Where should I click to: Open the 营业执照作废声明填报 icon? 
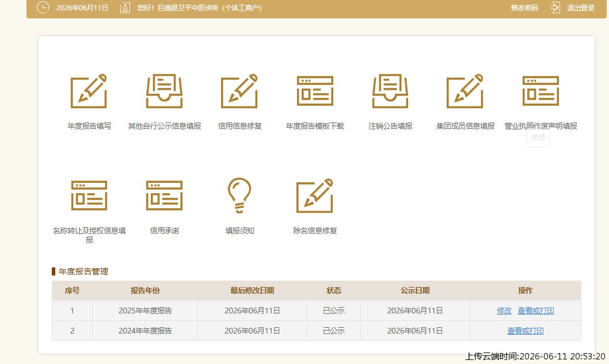point(541,91)
